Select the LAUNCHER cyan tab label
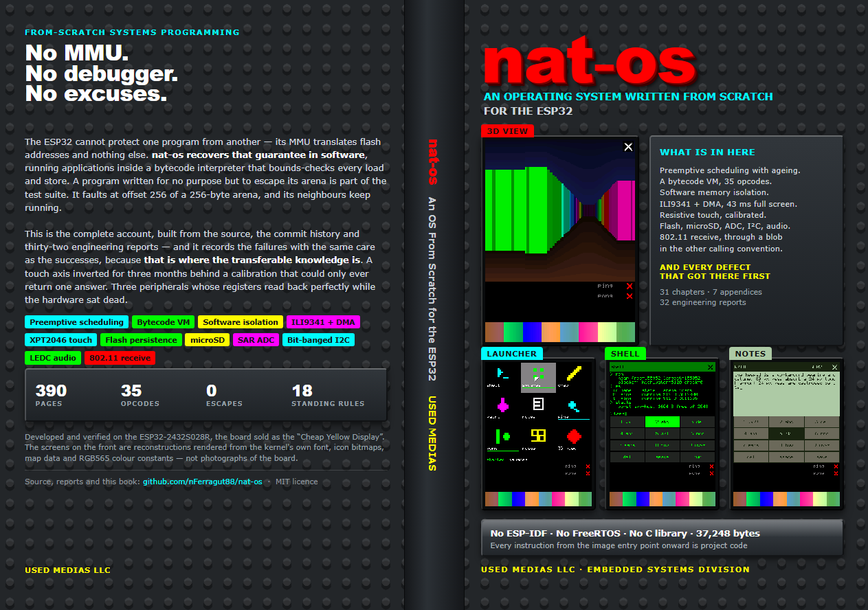868x610 pixels. pyautogui.click(x=512, y=354)
